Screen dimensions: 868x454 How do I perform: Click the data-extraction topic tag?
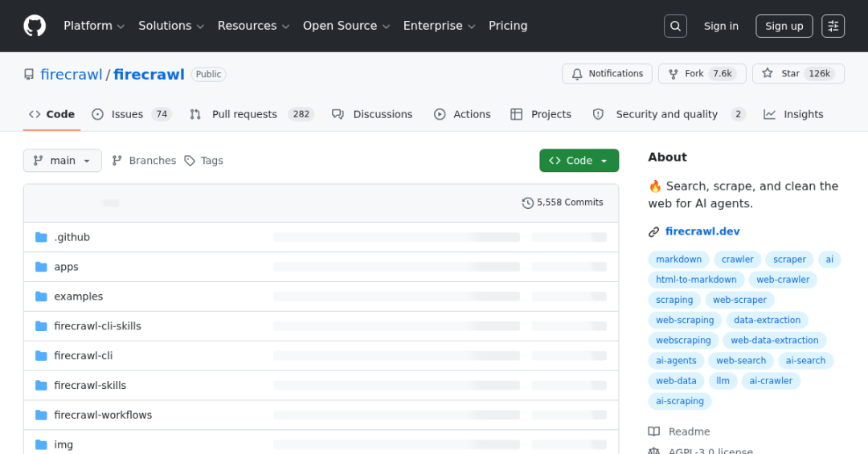click(x=768, y=320)
